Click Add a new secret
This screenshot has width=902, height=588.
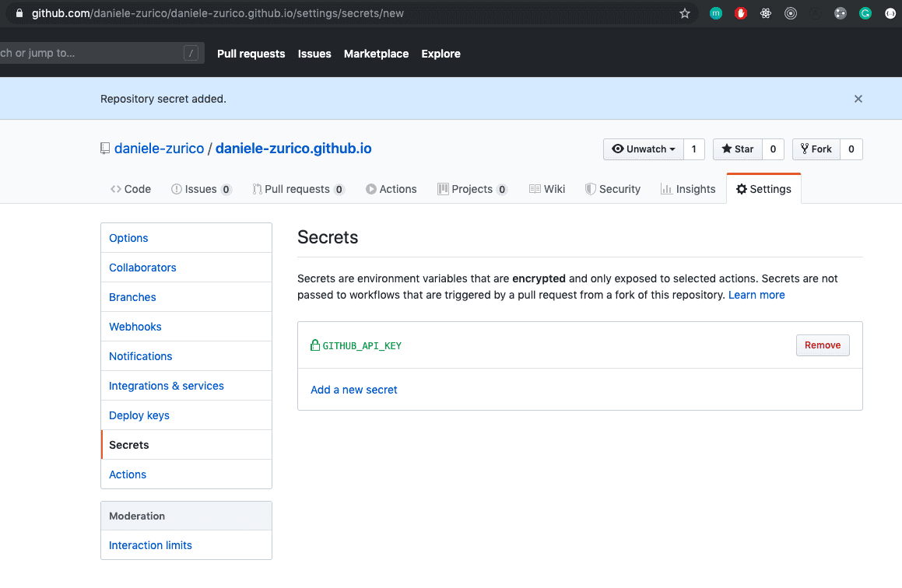(353, 389)
